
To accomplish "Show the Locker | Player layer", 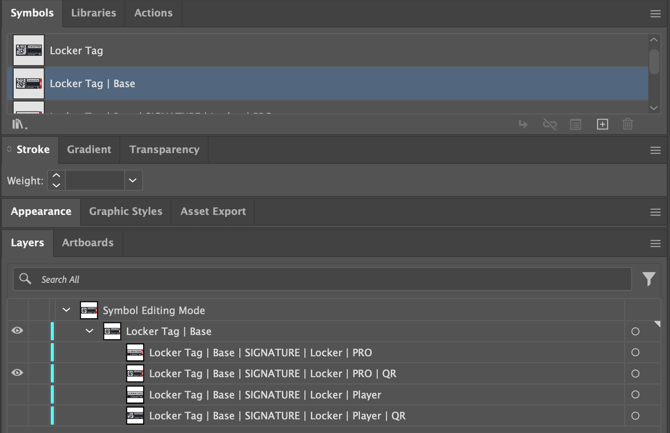I will pos(17,394).
